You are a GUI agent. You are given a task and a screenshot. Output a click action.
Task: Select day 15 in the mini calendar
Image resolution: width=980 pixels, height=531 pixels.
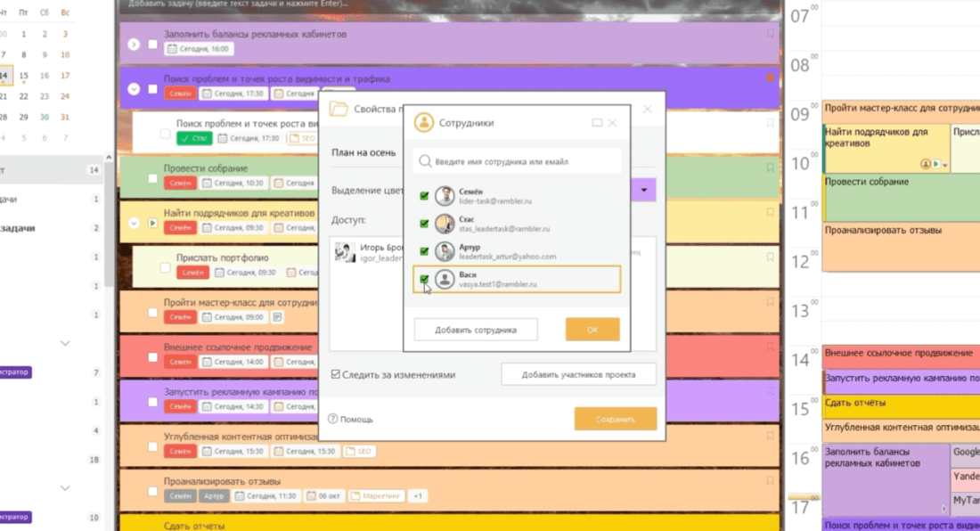(x=23, y=76)
